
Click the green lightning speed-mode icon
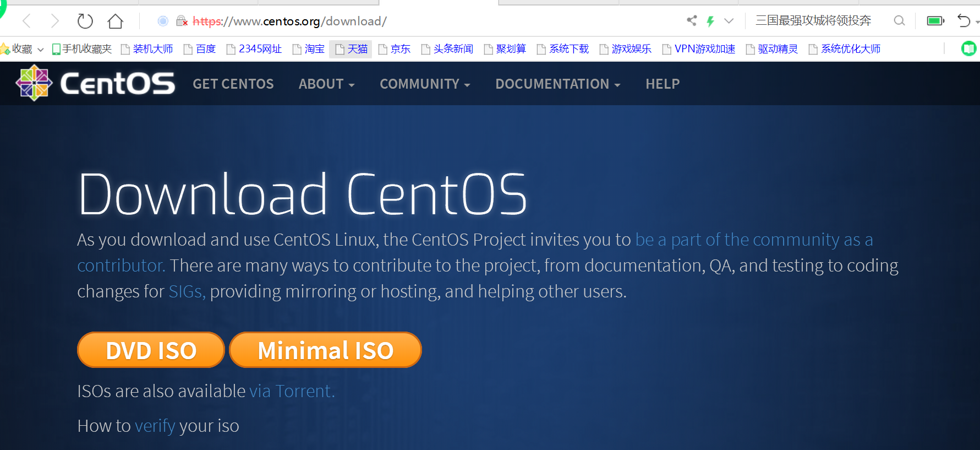pyautogui.click(x=710, y=21)
